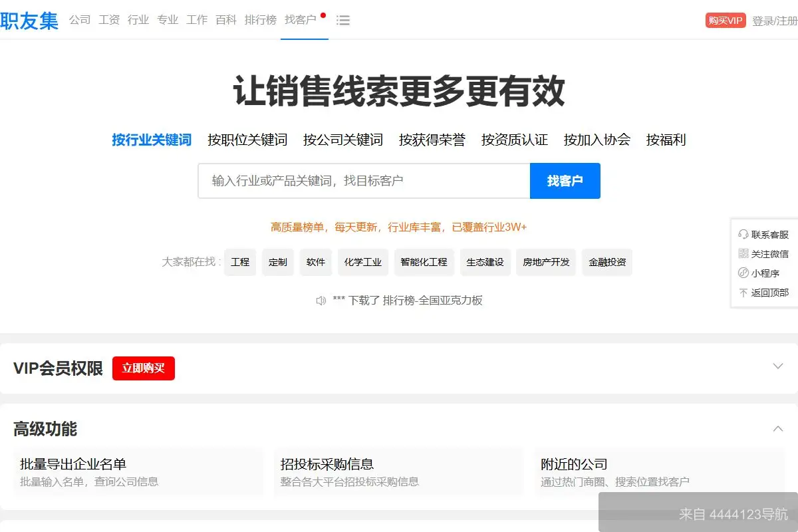
Task: Expand the 按福利 filter option
Action: tap(666, 140)
